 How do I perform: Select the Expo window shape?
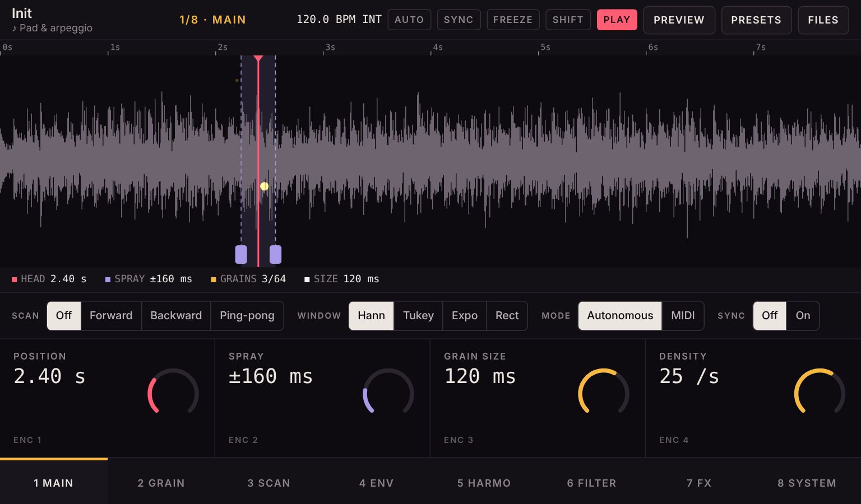coord(465,316)
